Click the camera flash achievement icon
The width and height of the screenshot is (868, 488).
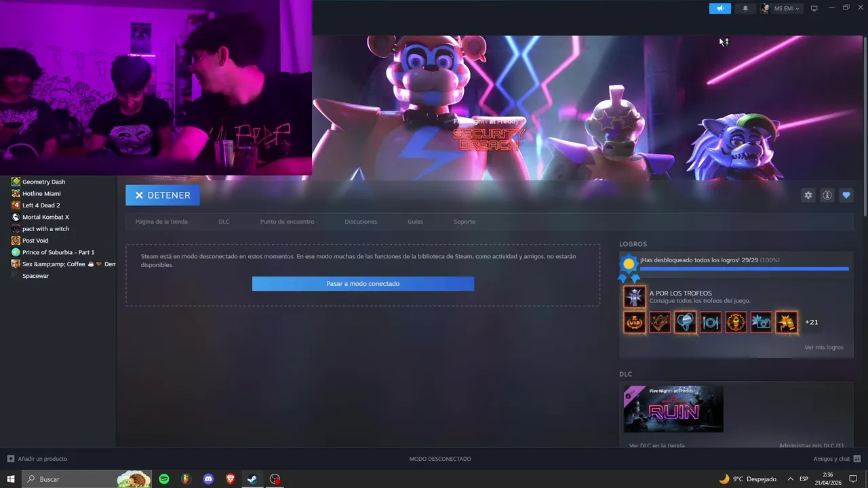[761, 323]
